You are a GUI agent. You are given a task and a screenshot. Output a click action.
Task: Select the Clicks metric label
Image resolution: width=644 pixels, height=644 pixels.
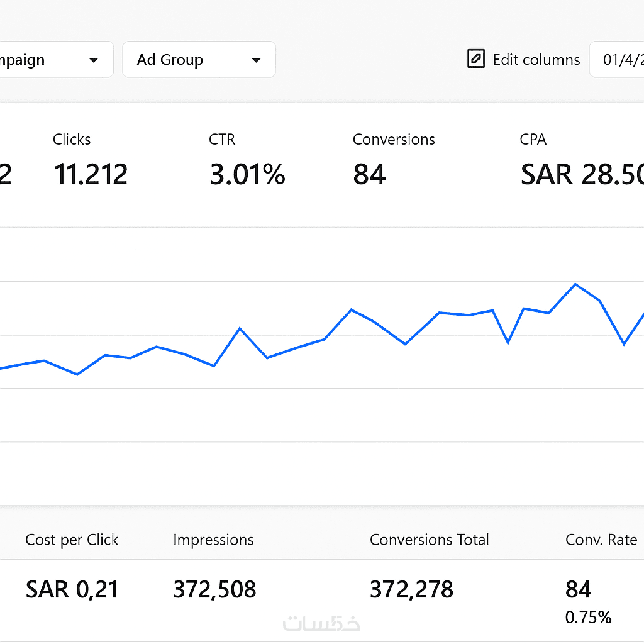pyautogui.click(x=72, y=140)
